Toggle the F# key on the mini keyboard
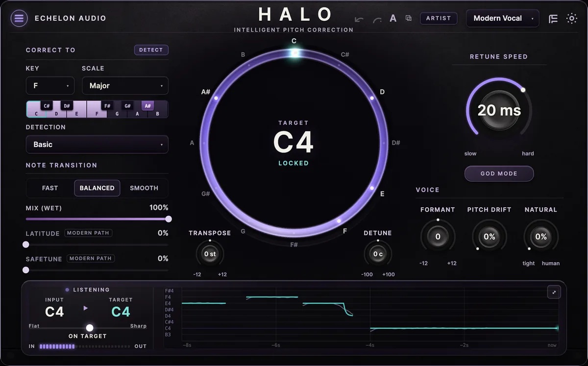Screen dimensions: 588x366 pyautogui.click(x=107, y=105)
